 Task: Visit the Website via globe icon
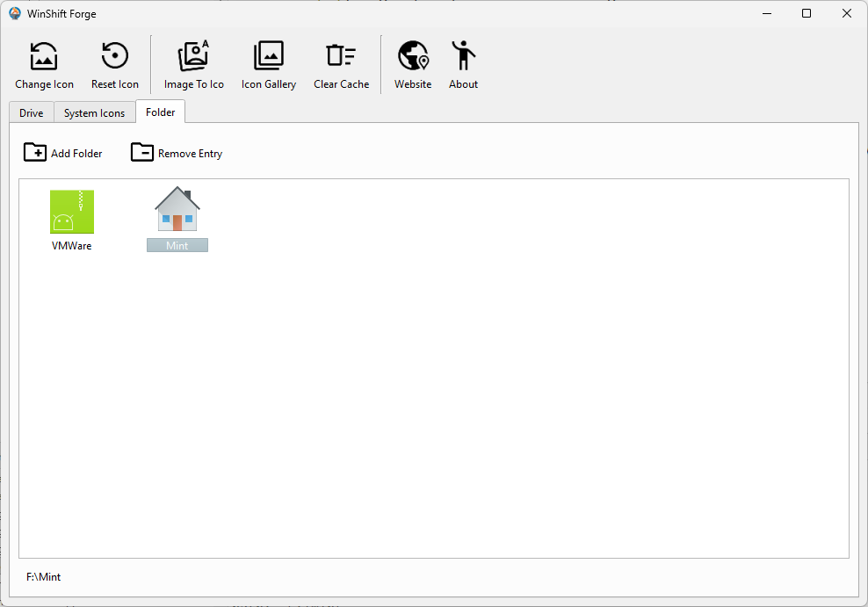(412, 65)
